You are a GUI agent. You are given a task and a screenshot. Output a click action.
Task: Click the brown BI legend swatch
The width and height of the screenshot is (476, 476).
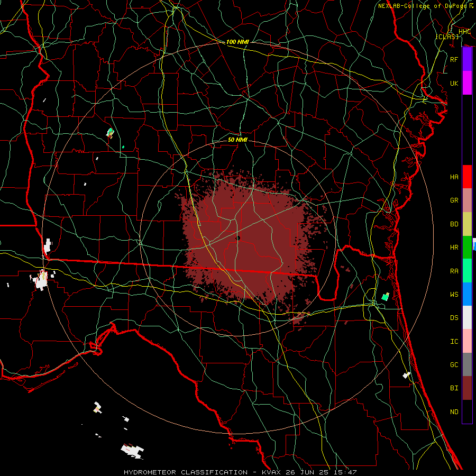pos(467,388)
